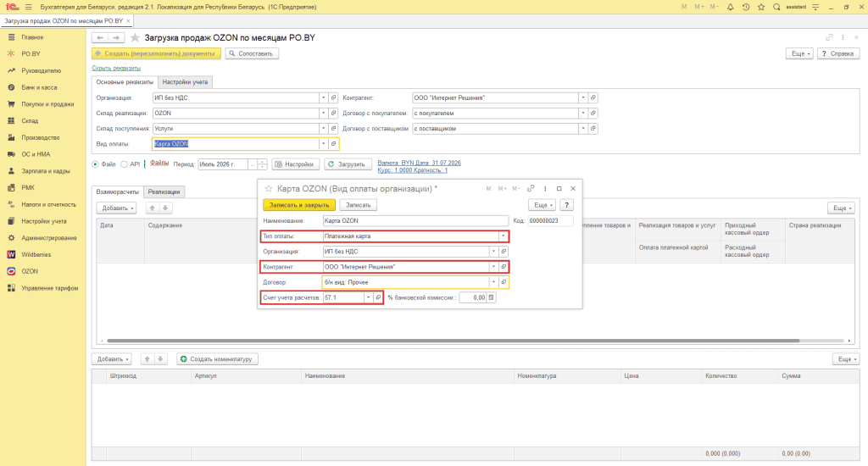Click horizontal scrollbar of Взаиморасчеты table
Image resolution: width=868 pixels, height=466 pixels.
[453, 341]
